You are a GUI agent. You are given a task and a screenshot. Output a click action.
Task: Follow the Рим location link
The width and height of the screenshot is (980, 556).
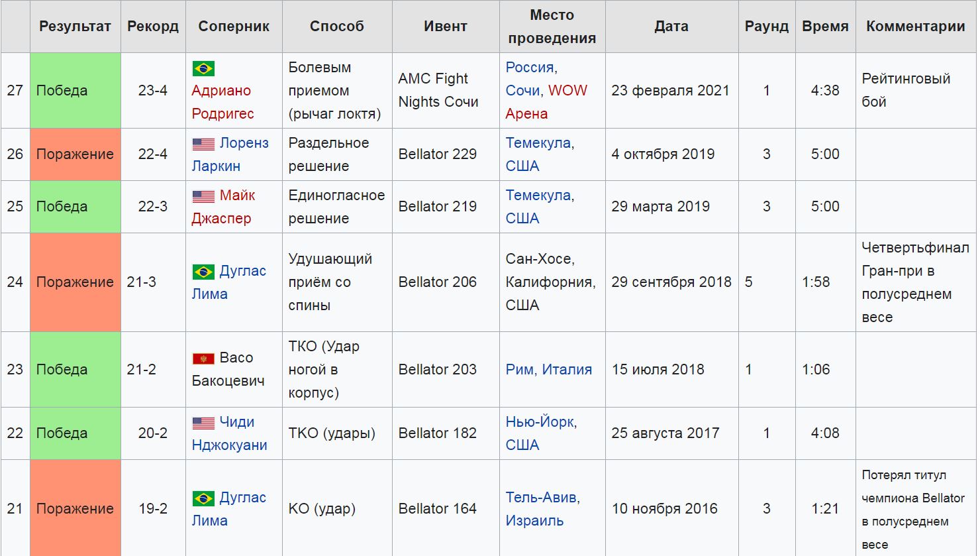tap(519, 370)
